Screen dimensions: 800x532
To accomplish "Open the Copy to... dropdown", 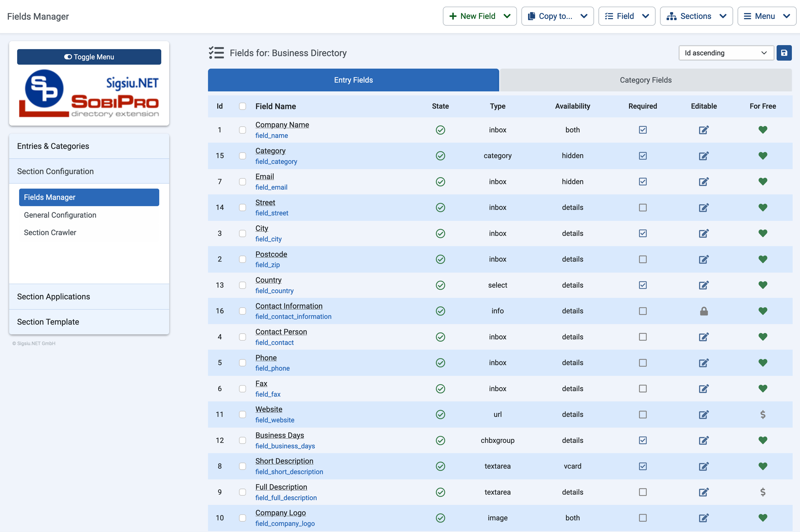I will pos(557,16).
